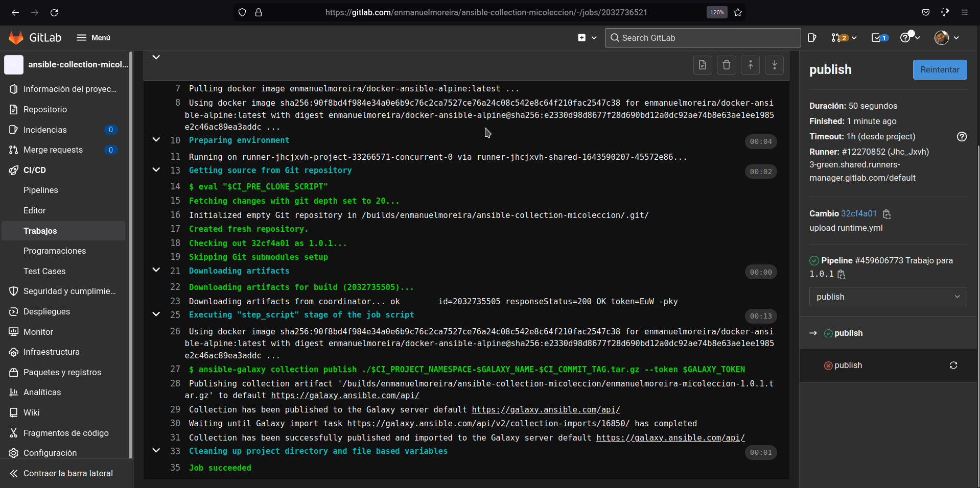Copy the commit SHA with the clipboard icon
This screenshot has height=488, width=980.
click(x=886, y=214)
